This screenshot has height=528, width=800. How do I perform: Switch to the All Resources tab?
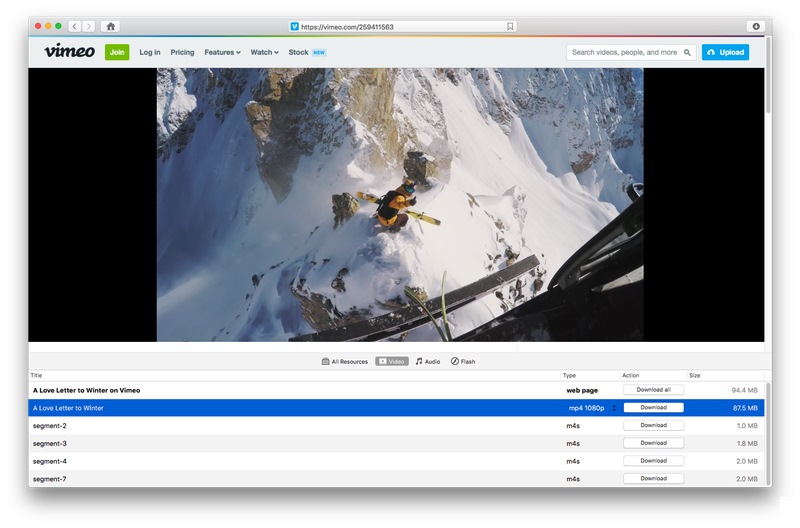(345, 361)
